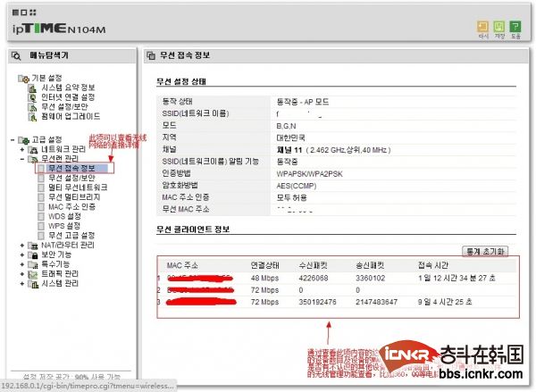Click the solid square layout icon above the logo
Screen dimensions: 536x392
pos(15,13)
